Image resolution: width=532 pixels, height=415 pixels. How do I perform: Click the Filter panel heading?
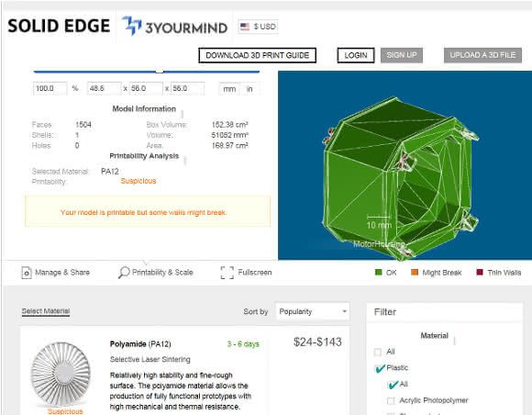[x=385, y=312]
